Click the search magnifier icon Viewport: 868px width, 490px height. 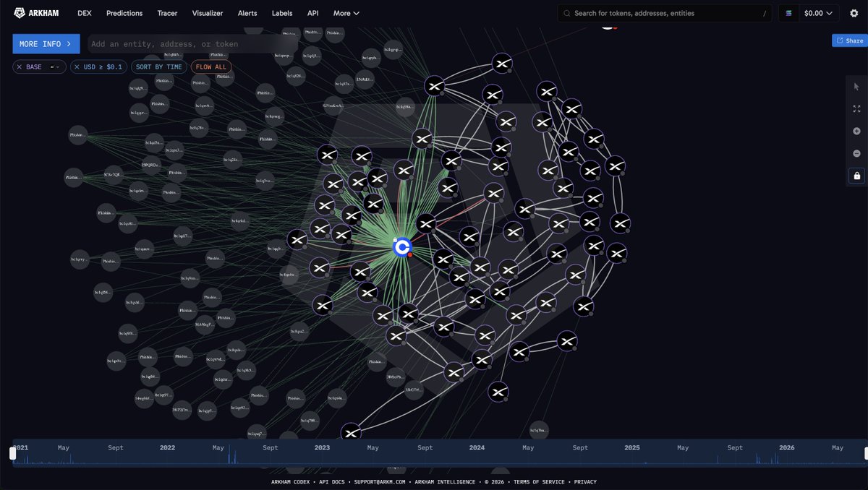567,13
